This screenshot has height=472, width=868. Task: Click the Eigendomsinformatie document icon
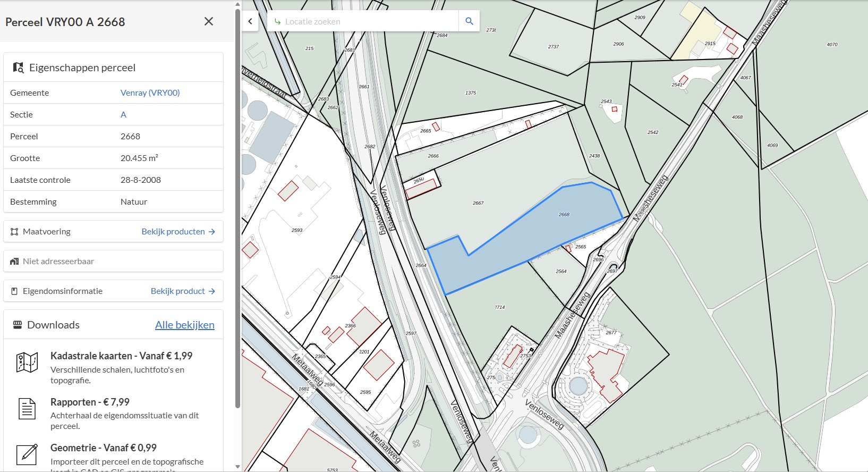point(14,291)
